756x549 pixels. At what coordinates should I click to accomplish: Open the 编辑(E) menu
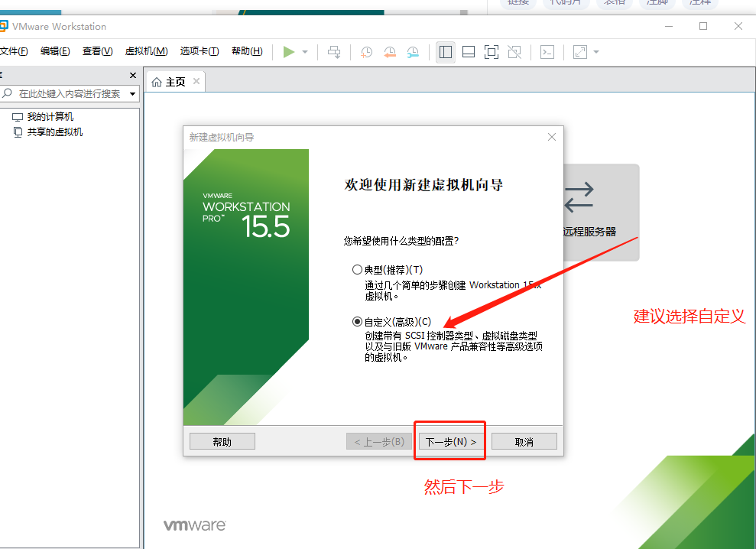point(55,51)
